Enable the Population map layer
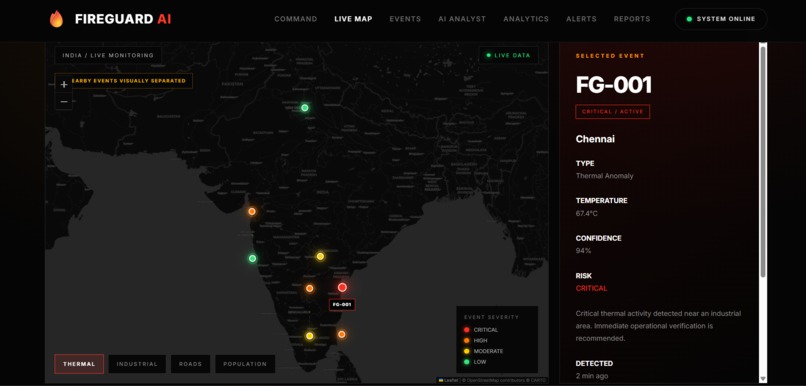The width and height of the screenshot is (806, 386). point(245,364)
